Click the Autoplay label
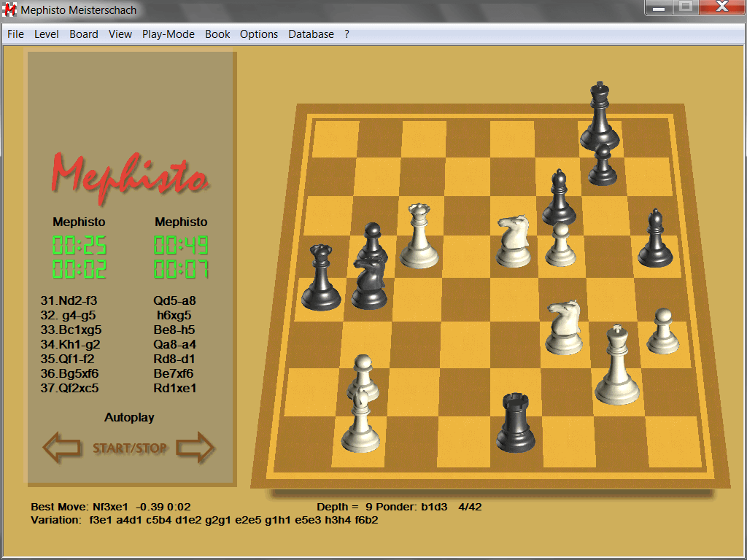 [130, 418]
